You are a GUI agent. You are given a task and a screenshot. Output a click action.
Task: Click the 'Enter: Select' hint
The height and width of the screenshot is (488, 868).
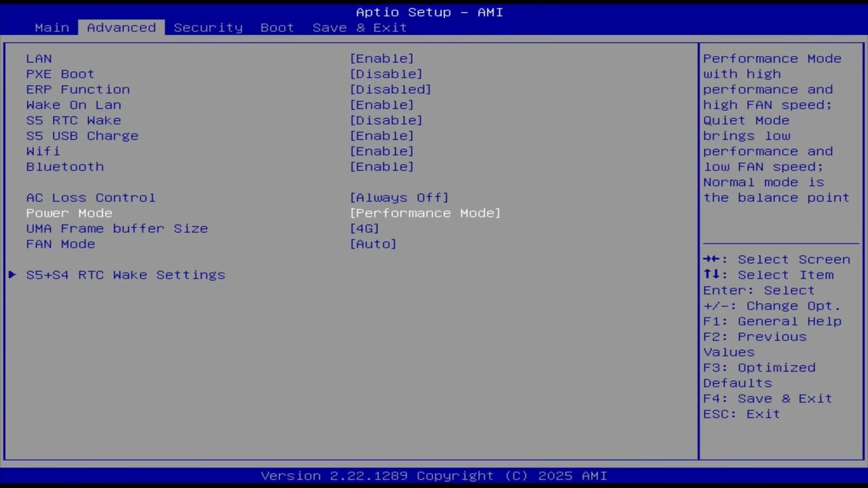pyautogui.click(x=759, y=291)
